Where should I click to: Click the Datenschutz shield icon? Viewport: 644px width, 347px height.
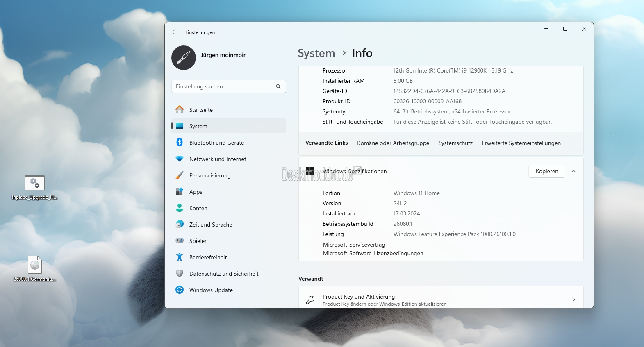click(180, 273)
